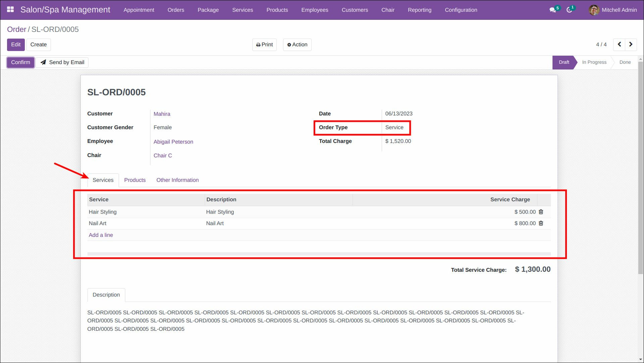Delete the Nail Art service line
This screenshot has width=644, height=363.
(x=541, y=223)
